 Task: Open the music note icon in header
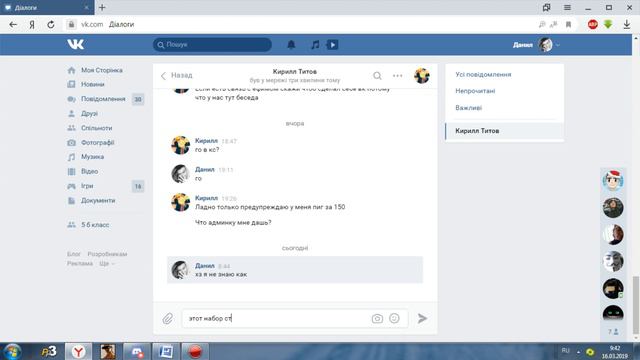[x=315, y=44]
